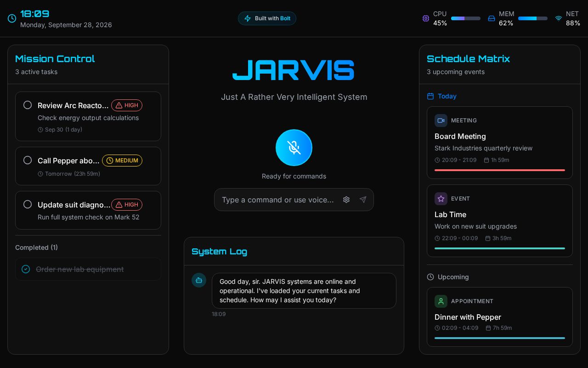The image size is (588, 368).
Task: Click 'Tomorrow (23h 59m)' due text
Action: pyautogui.click(x=73, y=174)
